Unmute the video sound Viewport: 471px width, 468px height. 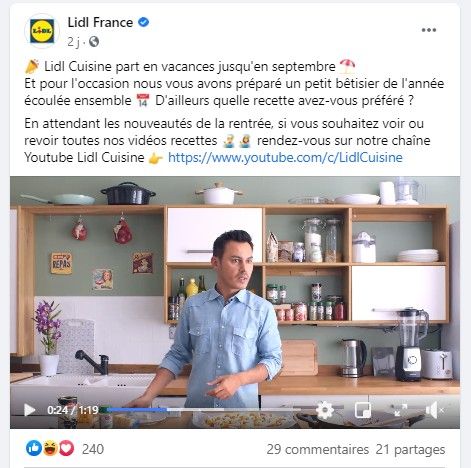(x=435, y=410)
